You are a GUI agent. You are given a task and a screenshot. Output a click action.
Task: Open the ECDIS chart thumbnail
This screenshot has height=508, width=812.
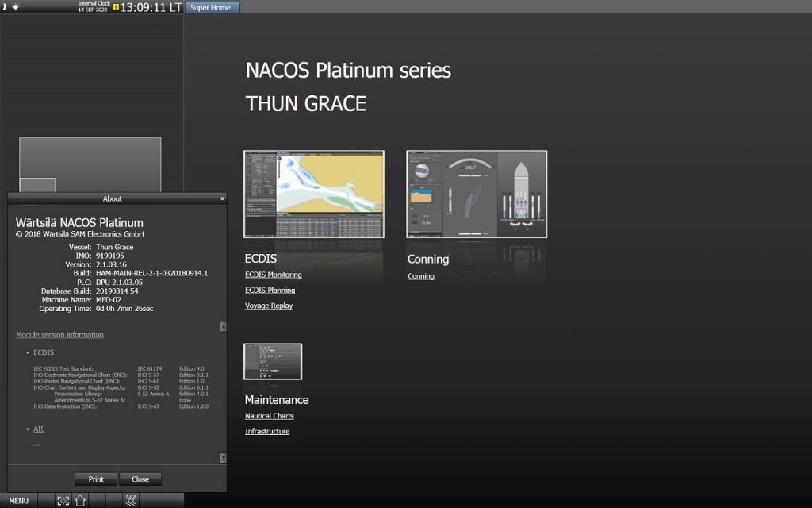tap(314, 194)
